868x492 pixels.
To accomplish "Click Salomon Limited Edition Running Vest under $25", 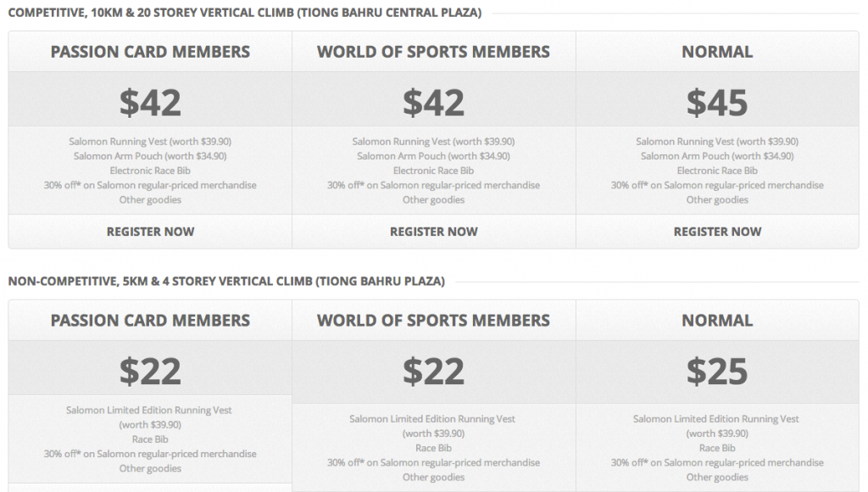I will click(715, 419).
